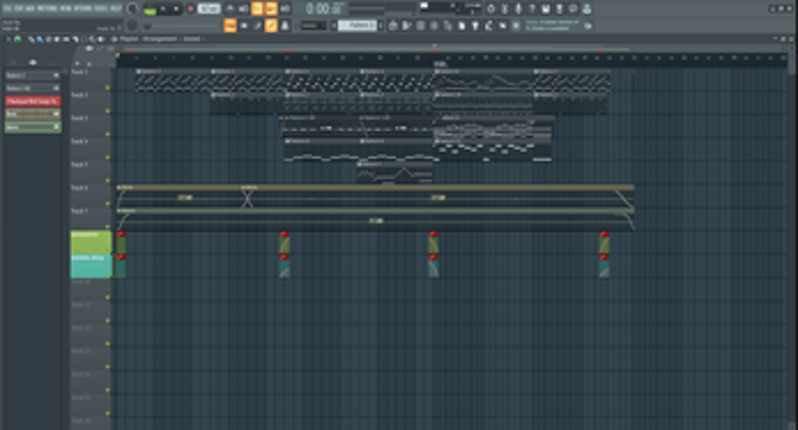Mute Track 6 with its green light
Image resolution: width=798 pixels, height=430 pixels.
(x=107, y=204)
